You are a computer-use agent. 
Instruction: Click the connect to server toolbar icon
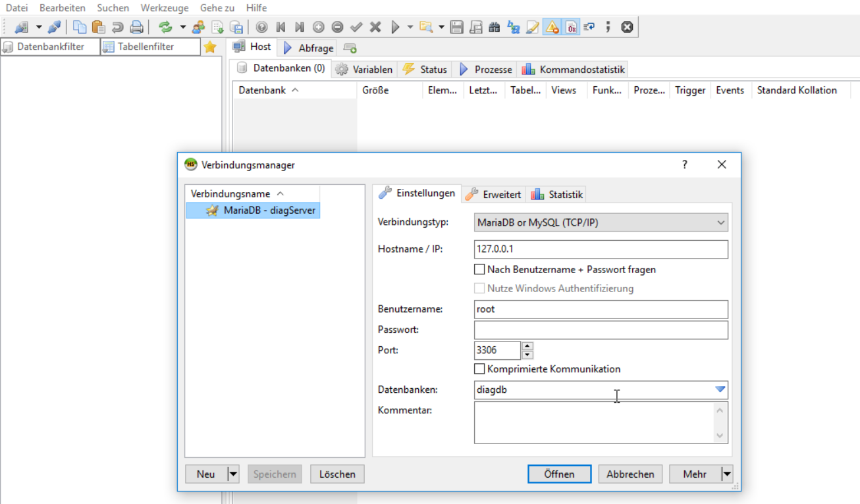[22, 27]
